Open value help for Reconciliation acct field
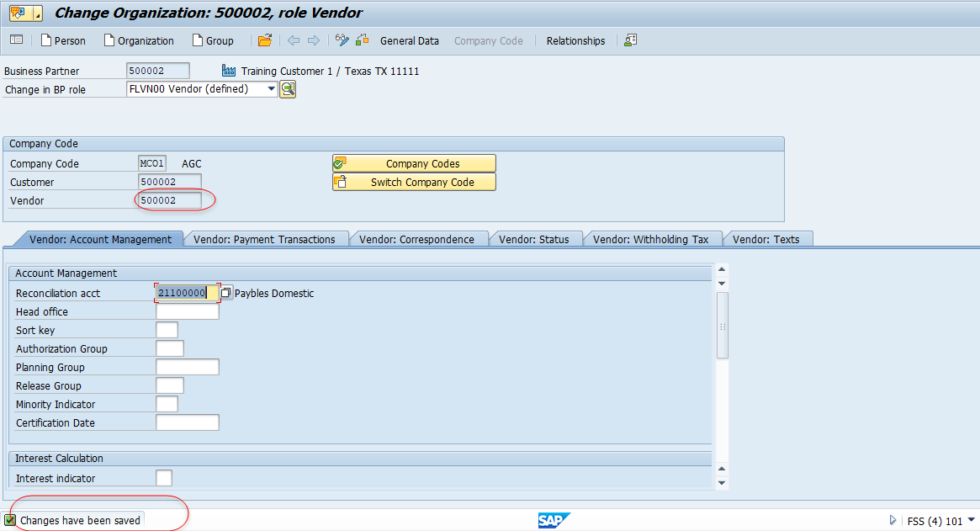 [225, 292]
